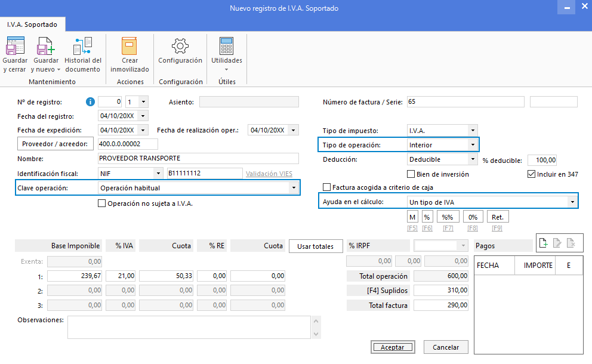Click the IMPORTE column header in Pagos
This screenshot has width=592, height=364.
click(535, 266)
